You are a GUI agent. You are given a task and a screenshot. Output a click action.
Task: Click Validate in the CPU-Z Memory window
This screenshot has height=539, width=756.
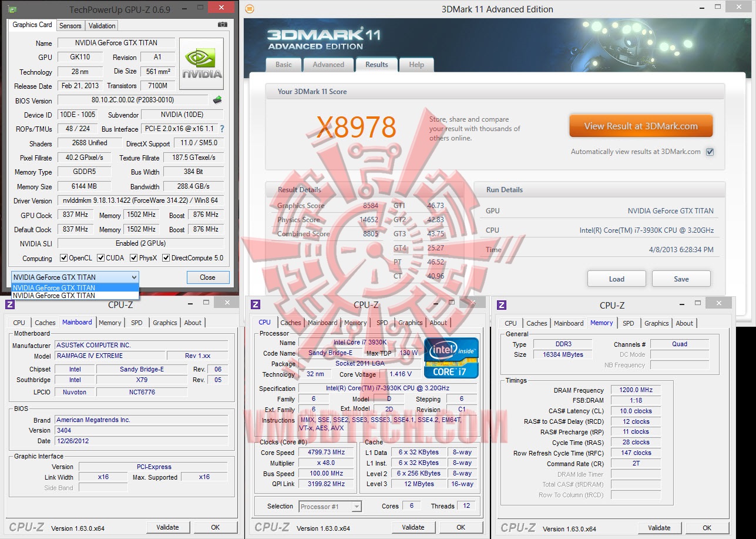[659, 528]
